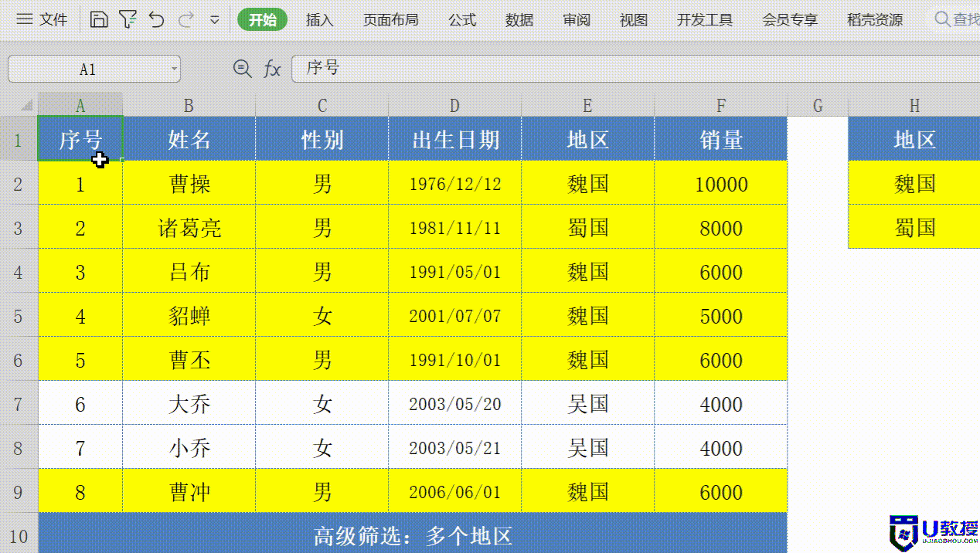Switch to the 开发工具 ribbon tab

click(x=705, y=20)
